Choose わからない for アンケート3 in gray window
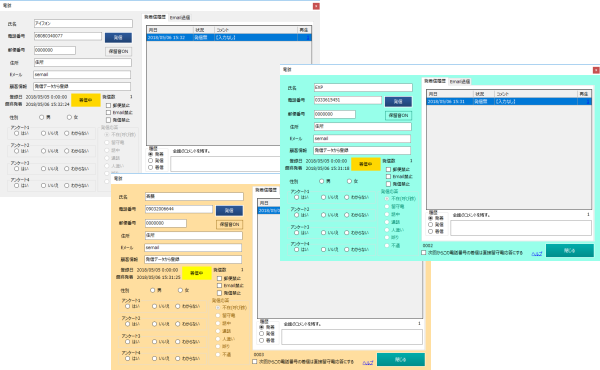The width and height of the screenshot is (600, 370). tap(67, 168)
